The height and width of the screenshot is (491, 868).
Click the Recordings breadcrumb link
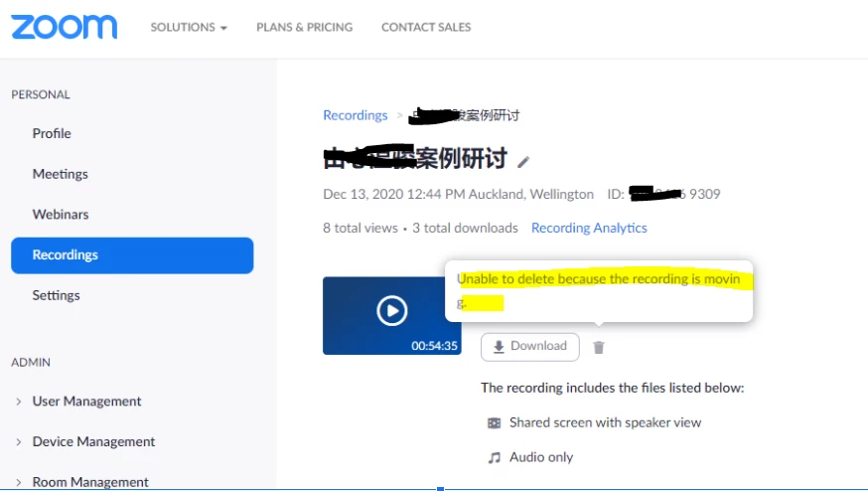(x=356, y=115)
